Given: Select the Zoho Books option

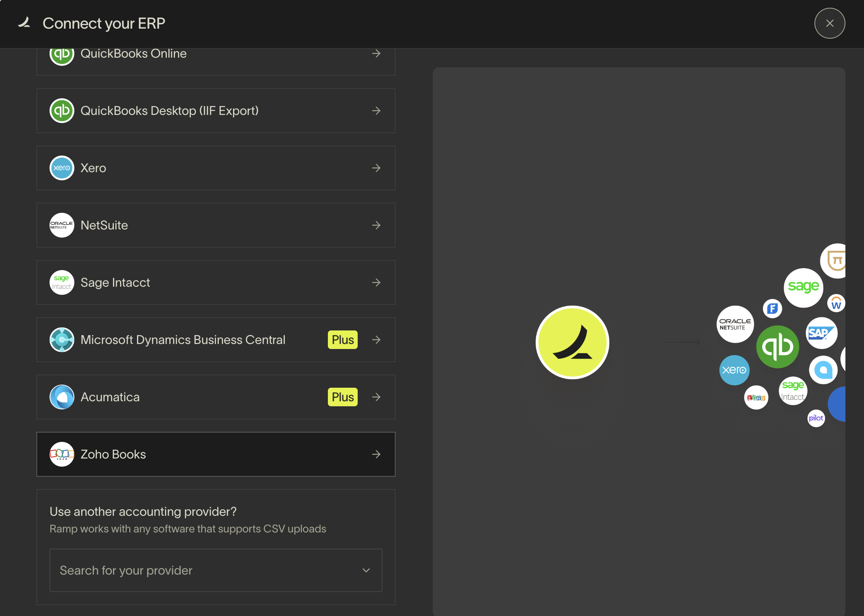Looking at the screenshot, I should (216, 454).
